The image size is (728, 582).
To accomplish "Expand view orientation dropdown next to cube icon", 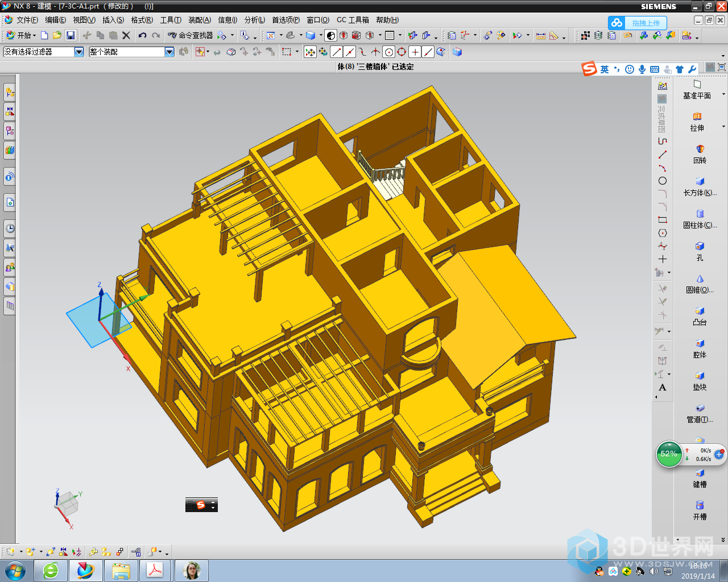I will (x=320, y=35).
